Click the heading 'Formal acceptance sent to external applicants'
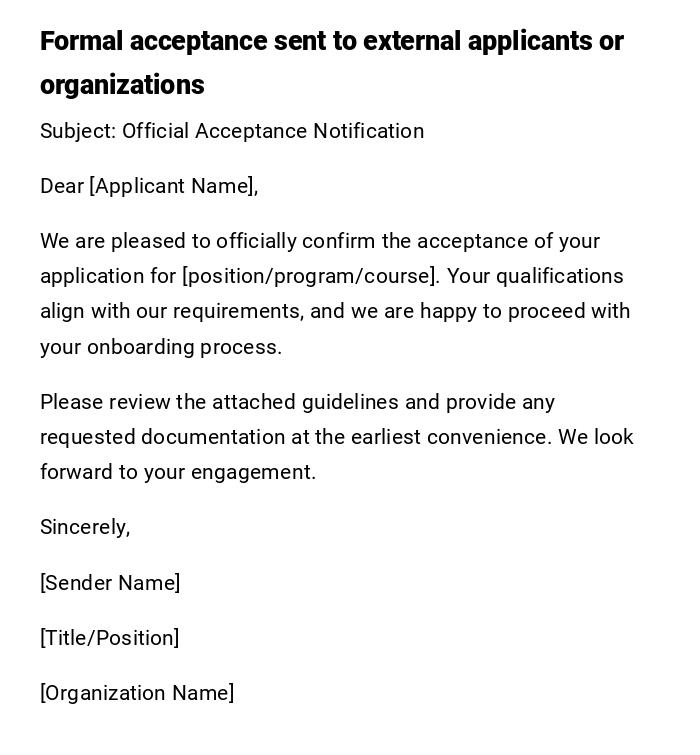Viewport: 700px width, 755px height. pyautogui.click(x=331, y=42)
